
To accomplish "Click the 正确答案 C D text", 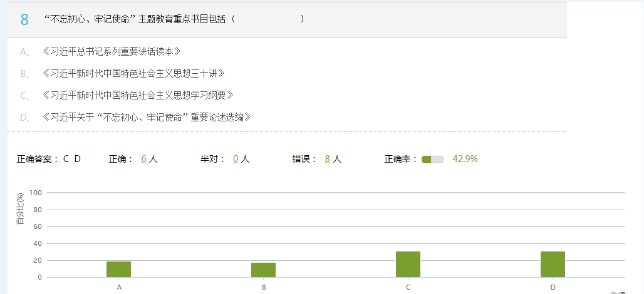I will pos(49,159).
